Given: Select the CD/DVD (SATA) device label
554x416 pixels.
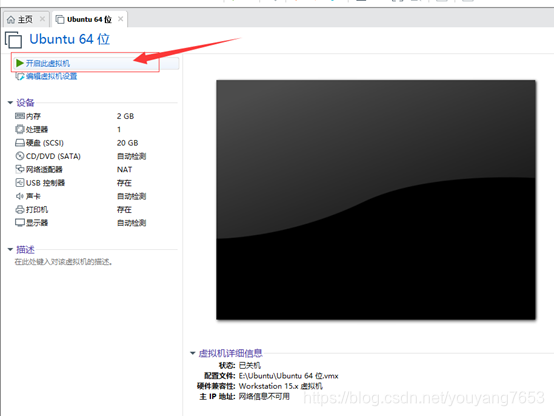Looking at the screenshot, I should 53,156.
